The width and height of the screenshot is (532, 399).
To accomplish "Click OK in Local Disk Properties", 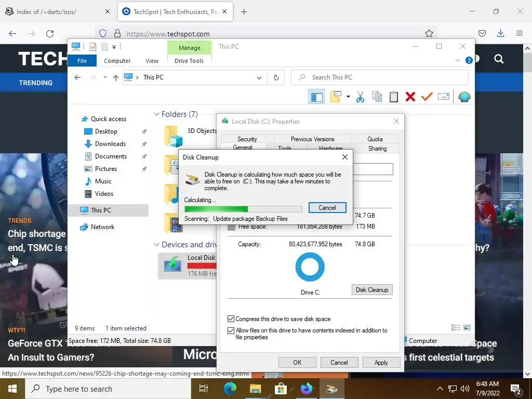I will coord(297,362).
